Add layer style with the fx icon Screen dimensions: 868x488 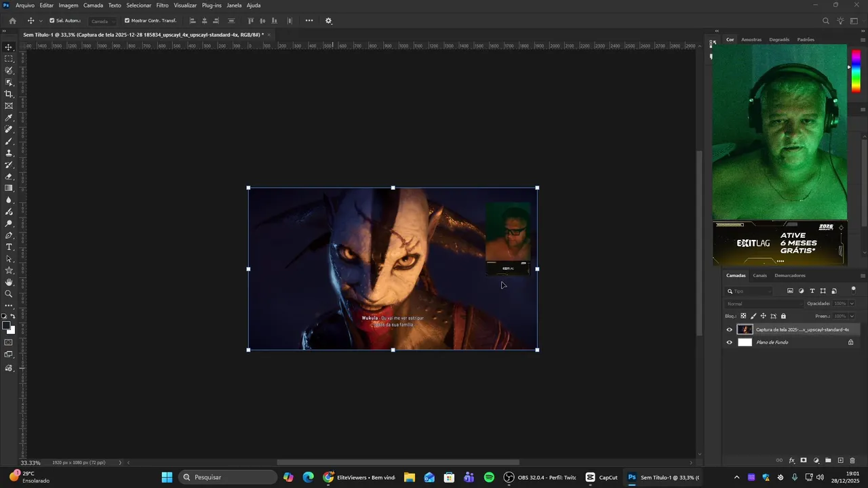(x=791, y=461)
